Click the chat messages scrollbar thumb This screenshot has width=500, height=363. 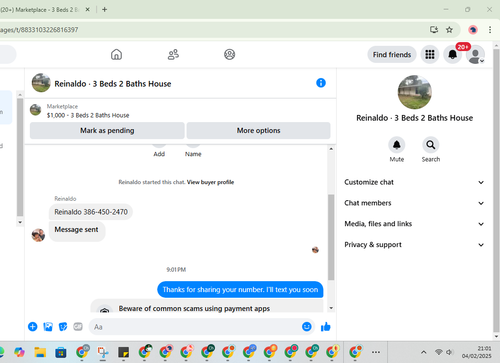pos(331,237)
